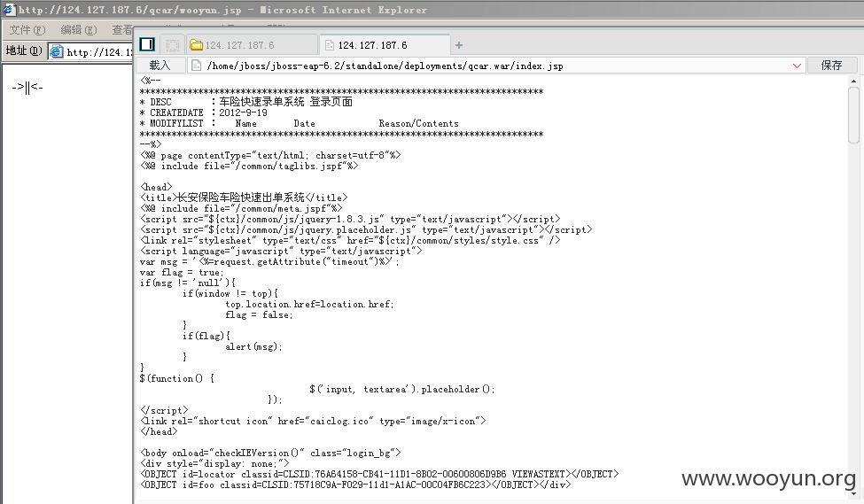Open the 查看 menu in Internet Explorer
This screenshot has height=504, width=864.
click(121, 30)
